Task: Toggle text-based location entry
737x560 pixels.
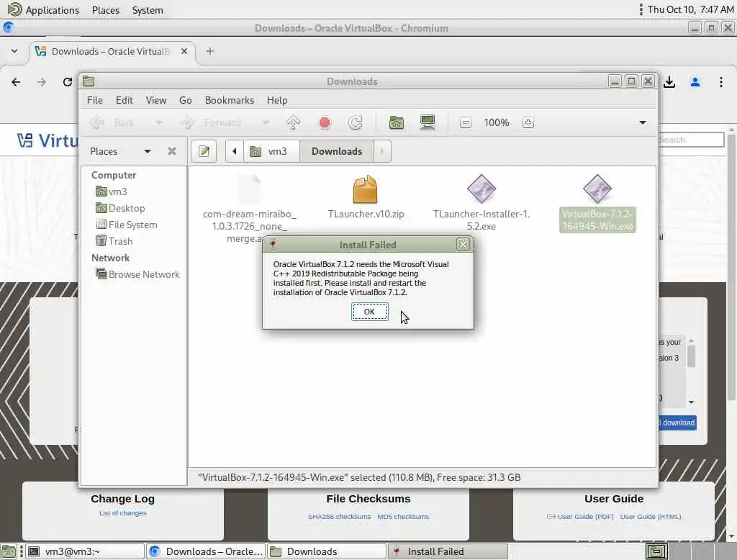Action: click(204, 151)
